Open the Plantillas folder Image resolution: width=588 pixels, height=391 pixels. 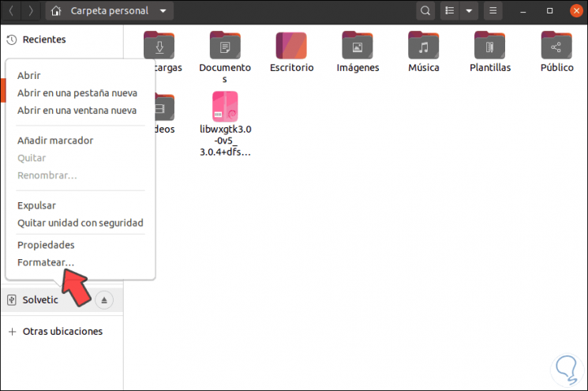pyautogui.click(x=490, y=45)
